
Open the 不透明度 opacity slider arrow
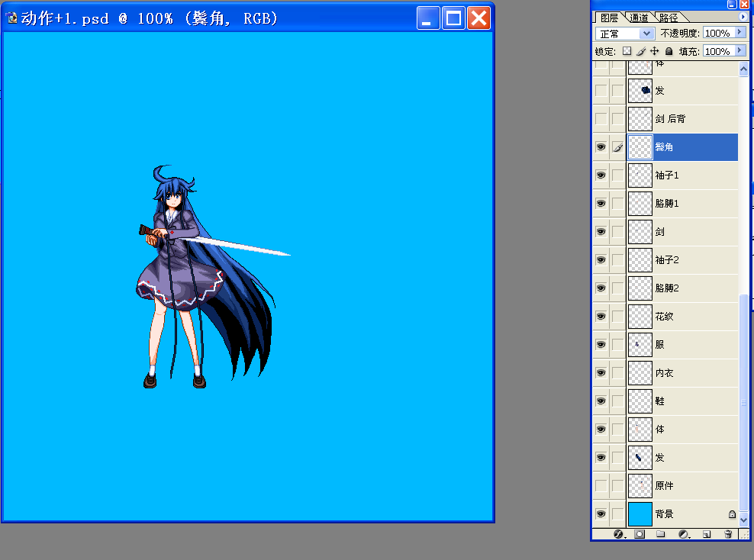tap(740, 32)
